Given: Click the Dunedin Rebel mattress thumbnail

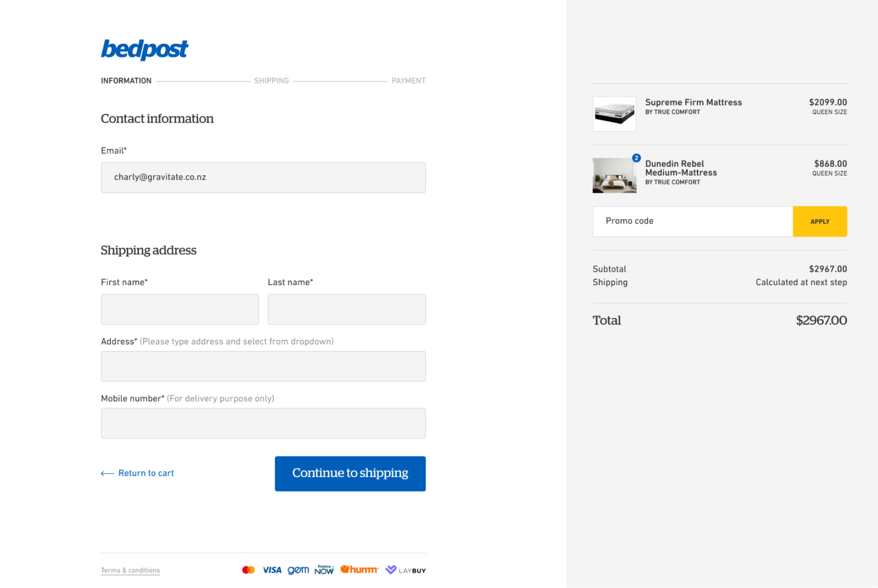Looking at the screenshot, I should (x=615, y=175).
